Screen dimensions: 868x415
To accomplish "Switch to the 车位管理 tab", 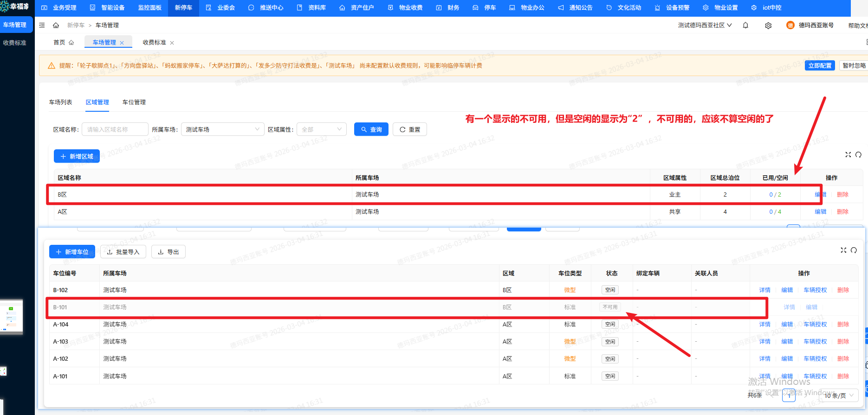I will pyautogui.click(x=134, y=102).
